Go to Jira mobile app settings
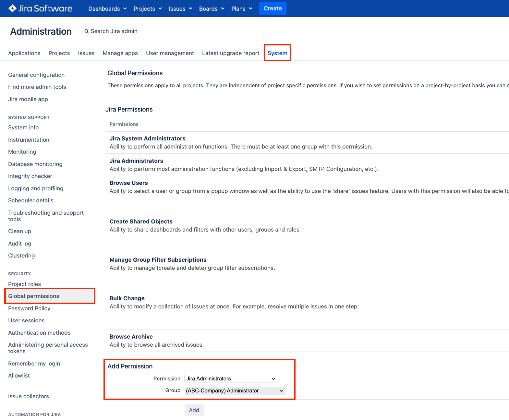The width and height of the screenshot is (509, 420). coord(28,99)
